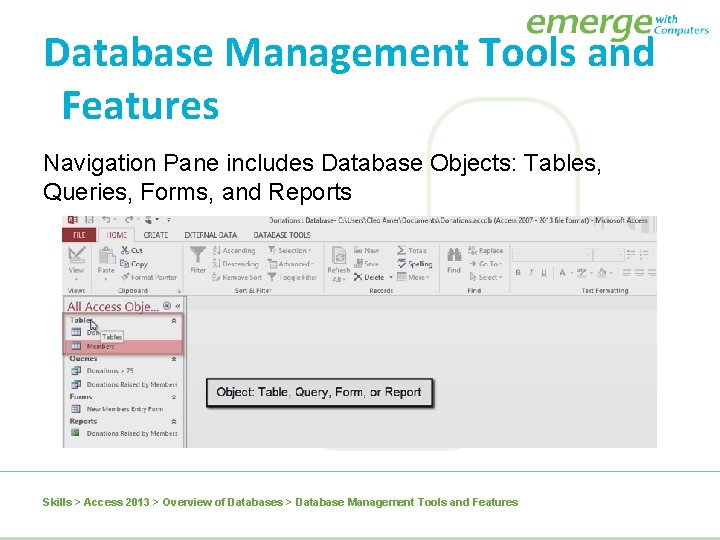This screenshot has width=720, height=540.
Task: Click the Filter funnel icon
Action: point(198,255)
